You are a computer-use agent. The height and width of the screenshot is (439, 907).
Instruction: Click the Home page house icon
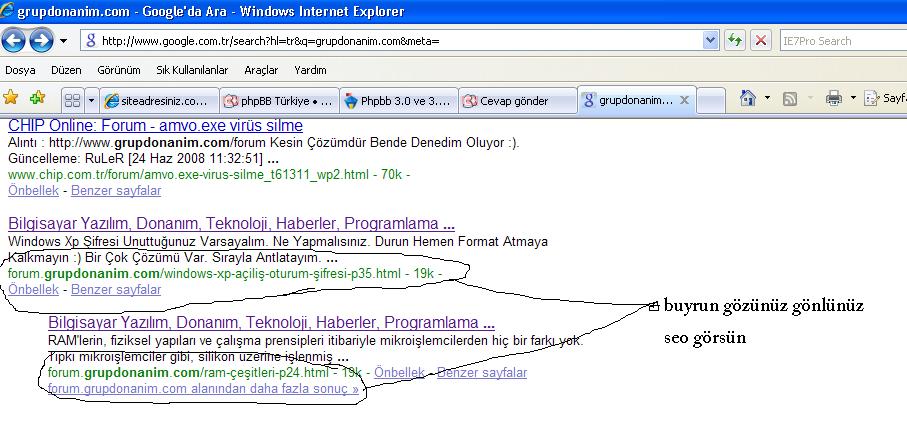(x=747, y=98)
